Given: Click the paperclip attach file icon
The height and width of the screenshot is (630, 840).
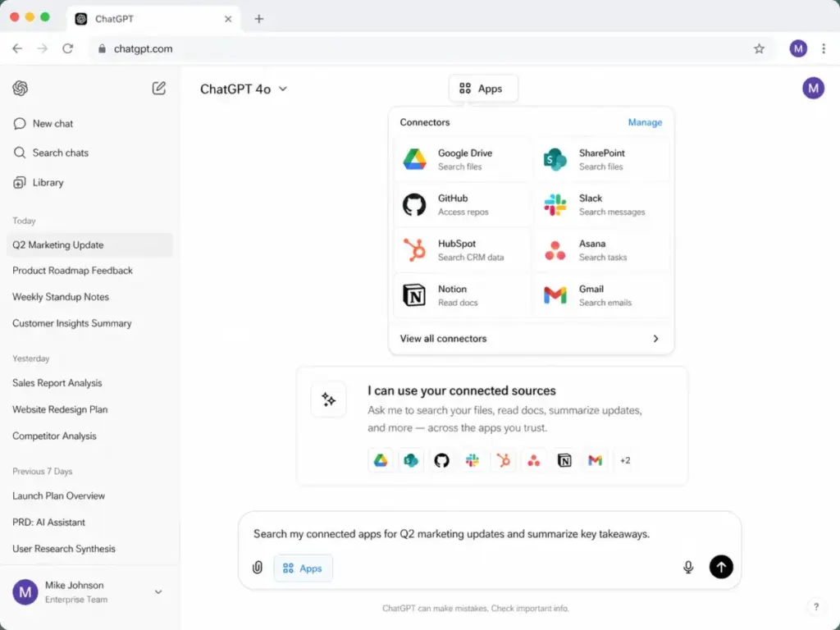Looking at the screenshot, I should pos(258,568).
